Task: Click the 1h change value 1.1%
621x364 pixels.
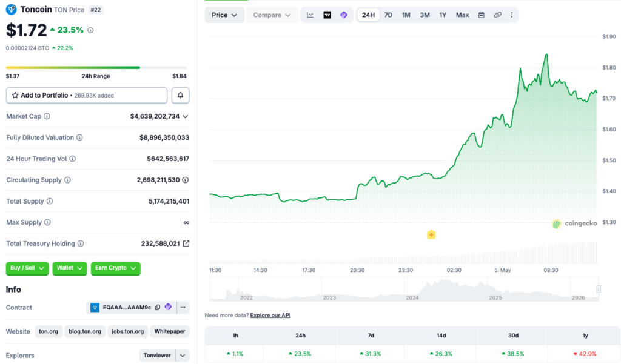Action: (235, 354)
